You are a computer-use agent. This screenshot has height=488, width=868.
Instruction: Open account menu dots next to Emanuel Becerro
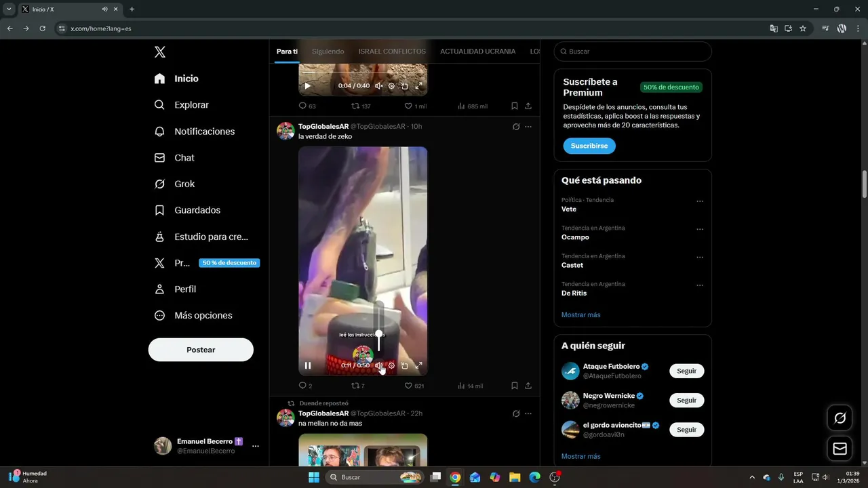coord(256,446)
